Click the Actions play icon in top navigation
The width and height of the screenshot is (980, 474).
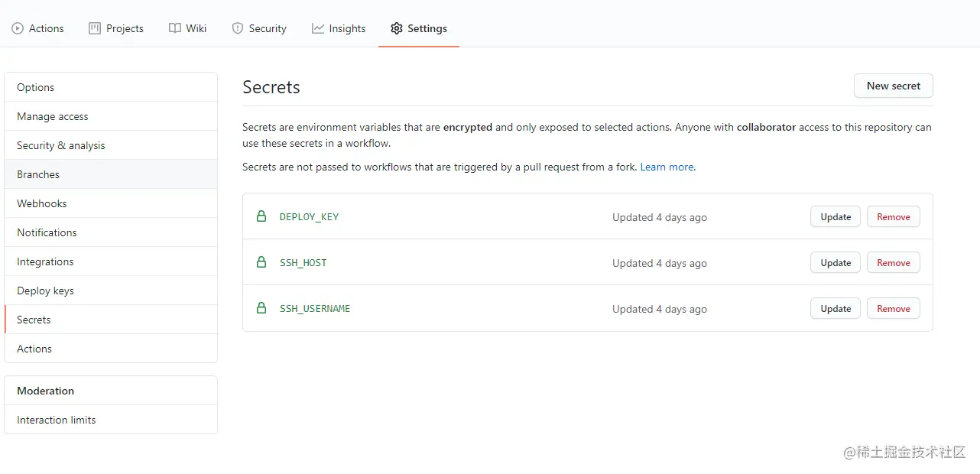click(18, 28)
